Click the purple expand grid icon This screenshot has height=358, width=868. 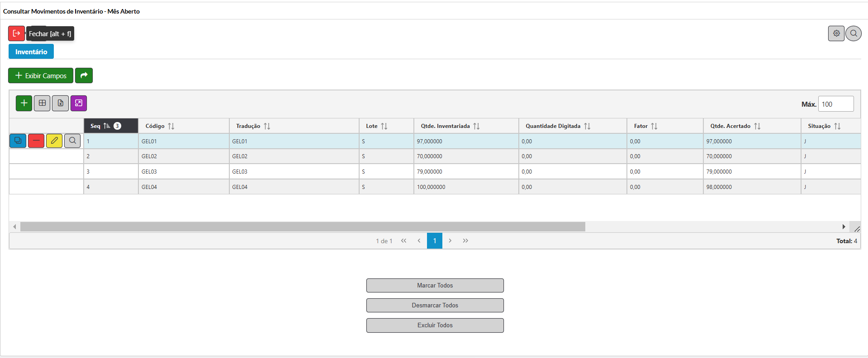(79, 103)
